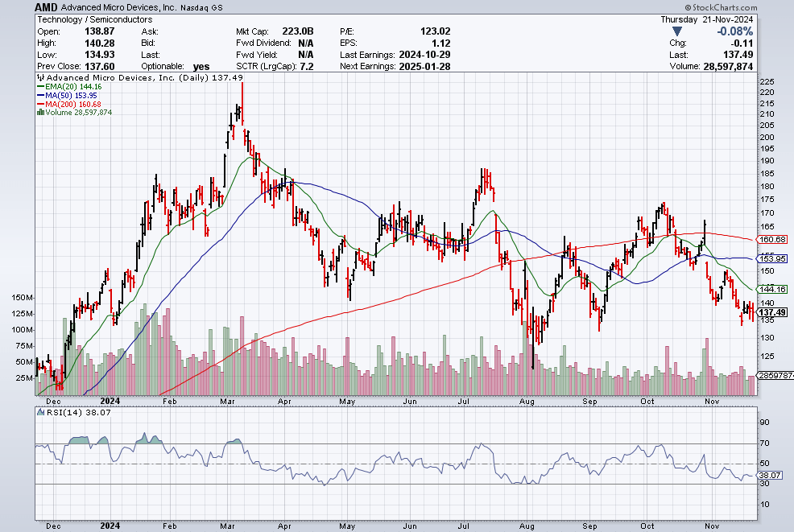Click the AMD ticker symbol
Viewport: 794px width, 532px height.
click(x=46, y=7)
